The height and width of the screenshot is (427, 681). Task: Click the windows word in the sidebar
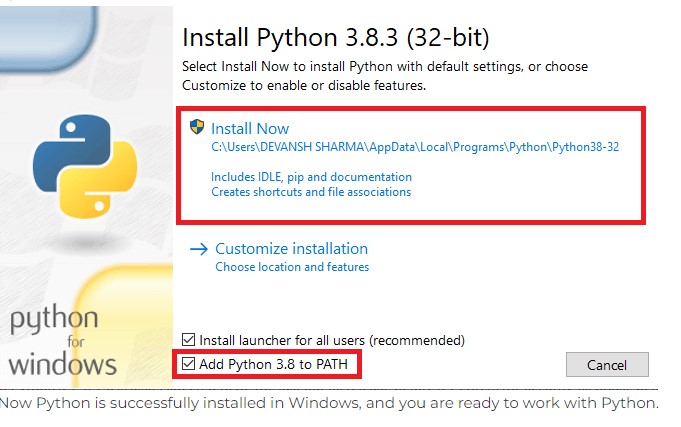pos(62,363)
